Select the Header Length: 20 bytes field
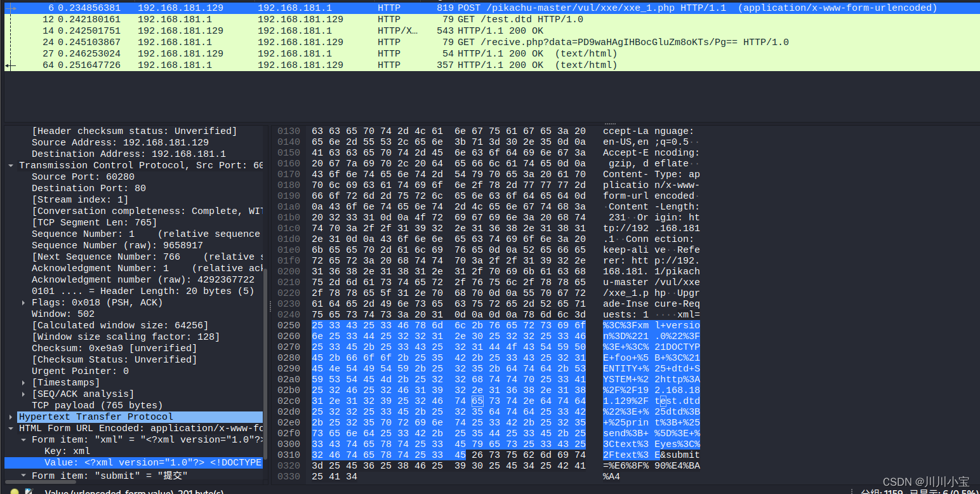This screenshot has width=980, height=494. tap(143, 291)
